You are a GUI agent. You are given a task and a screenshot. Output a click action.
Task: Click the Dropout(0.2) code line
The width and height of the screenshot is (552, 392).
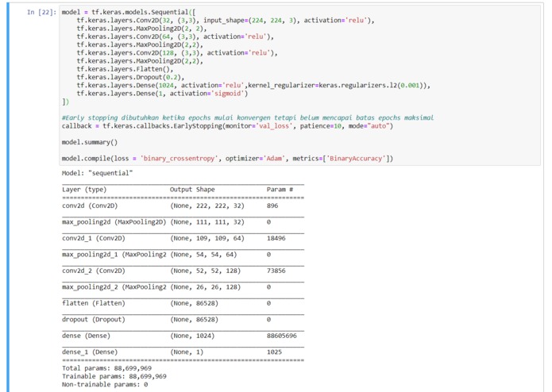(130, 77)
